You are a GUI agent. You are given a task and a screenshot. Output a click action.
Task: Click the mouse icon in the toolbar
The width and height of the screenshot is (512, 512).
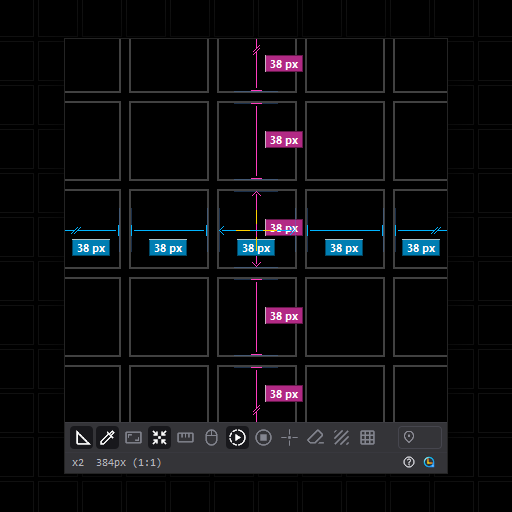211,437
